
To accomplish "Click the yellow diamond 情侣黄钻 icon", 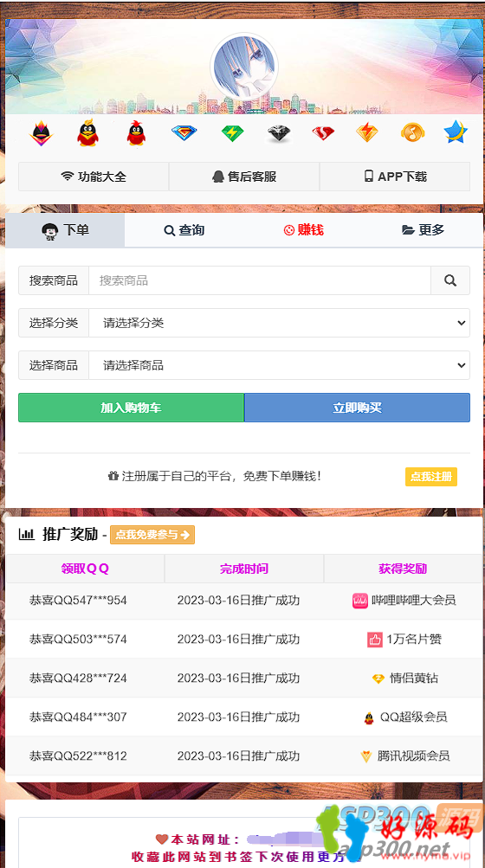I will tap(378, 678).
